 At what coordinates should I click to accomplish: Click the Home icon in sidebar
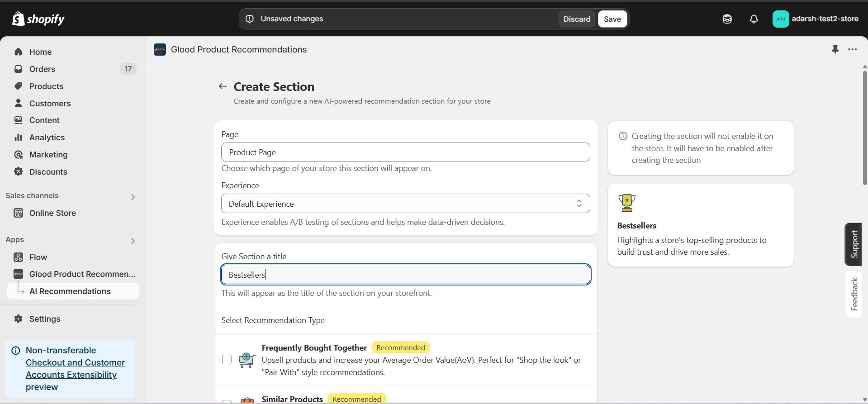click(19, 52)
